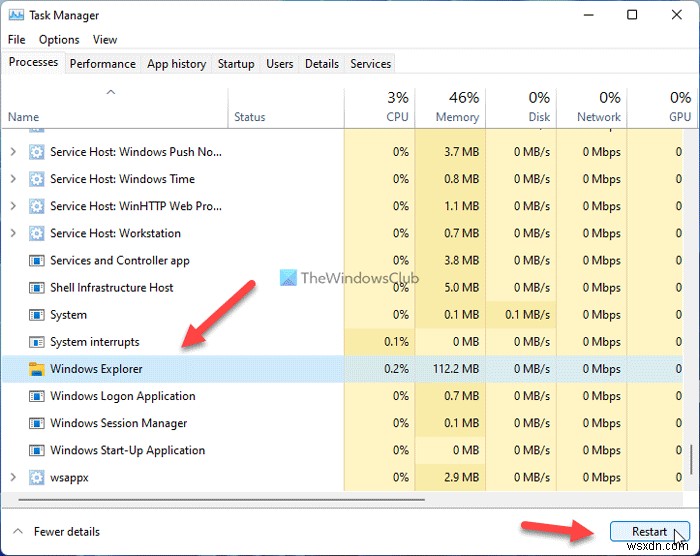Expand Service Host: Windows Time group
The height and width of the screenshot is (556, 700).
coord(13,179)
